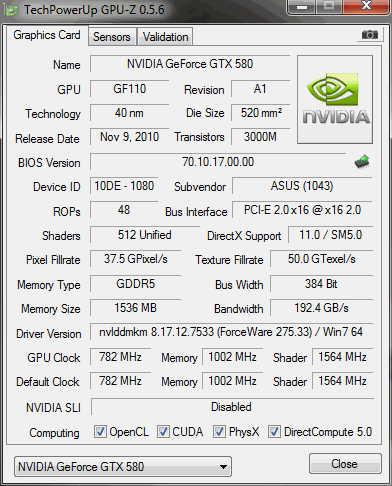Click the Bandwidth field 192.4 GB/s
The width and height of the screenshot is (392, 486).
click(x=321, y=308)
